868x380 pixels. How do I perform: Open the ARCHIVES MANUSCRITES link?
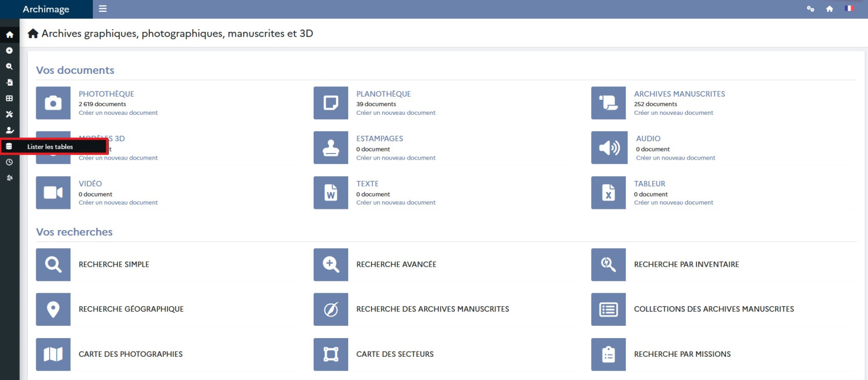point(679,94)
